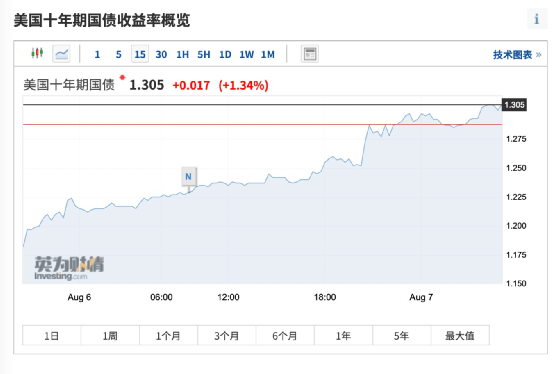Viewport: 554px width, 374px height.
Task: Click the (+1.34%) percent change
Action: [243, 85]
